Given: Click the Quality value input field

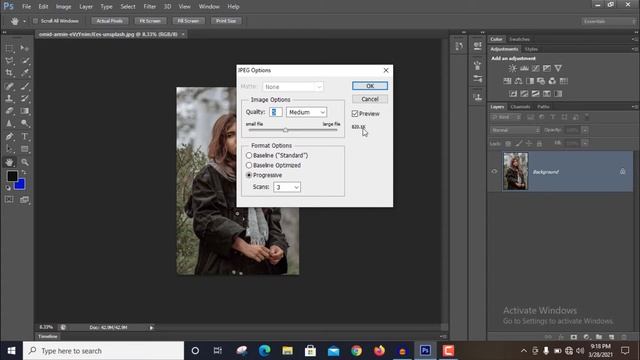Looking at the screenshot, I should click(x=276, y=112).
